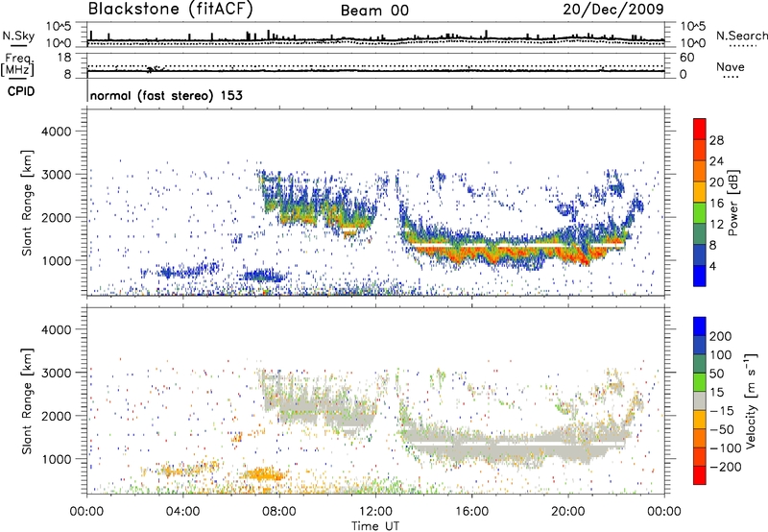Click the 'Time UT' axis title
Image resolution: width=768 pixels, height=532 pixels.
[x=375, y=526]
